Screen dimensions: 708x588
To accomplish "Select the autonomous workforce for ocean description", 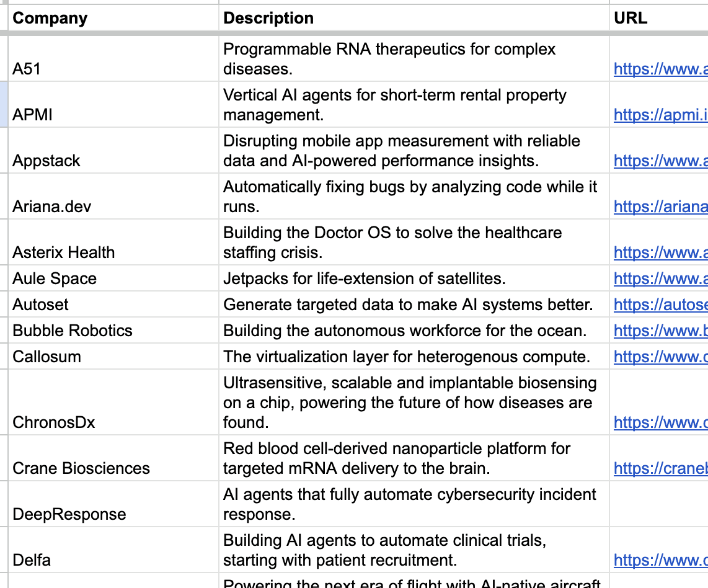I will (414, 330).
